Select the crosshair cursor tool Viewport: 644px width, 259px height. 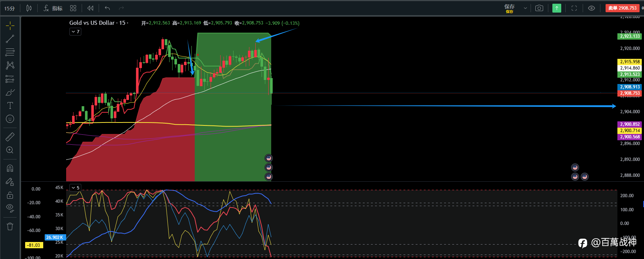10,25
